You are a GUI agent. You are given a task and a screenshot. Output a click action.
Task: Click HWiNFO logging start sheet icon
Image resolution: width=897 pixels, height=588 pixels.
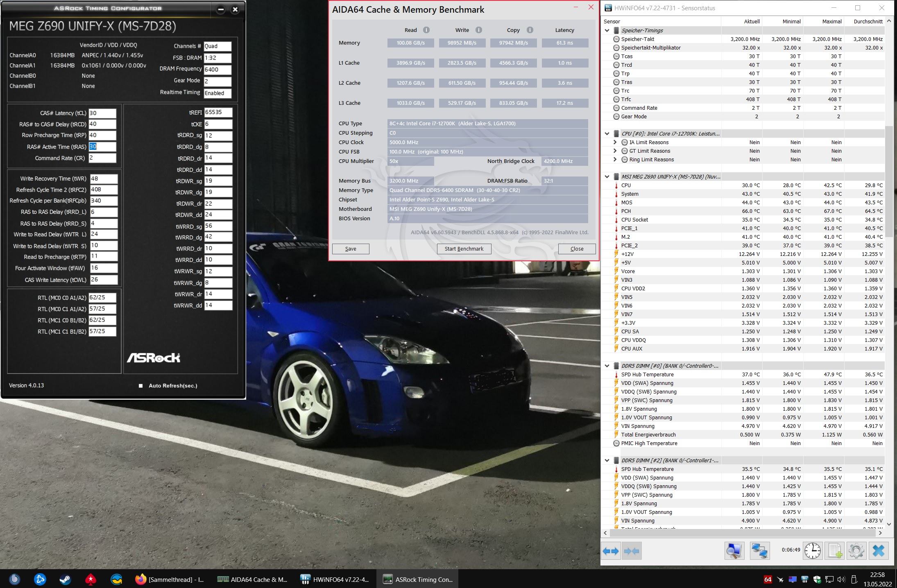[x=835, y=551]
